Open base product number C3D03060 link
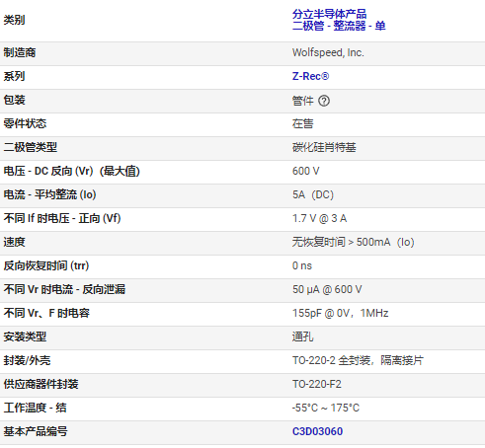485x448 pixels. 317,431
